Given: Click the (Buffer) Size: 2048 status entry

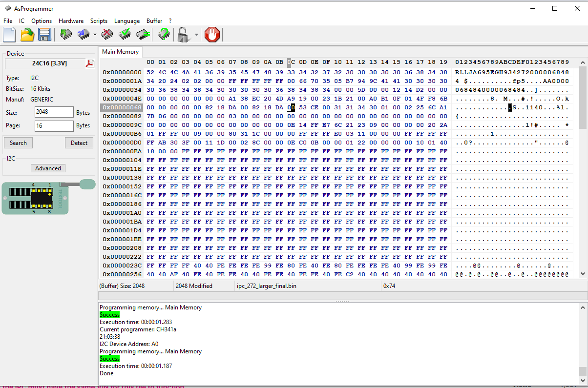Looking at the screenshot, I should [x=122, y=286].
